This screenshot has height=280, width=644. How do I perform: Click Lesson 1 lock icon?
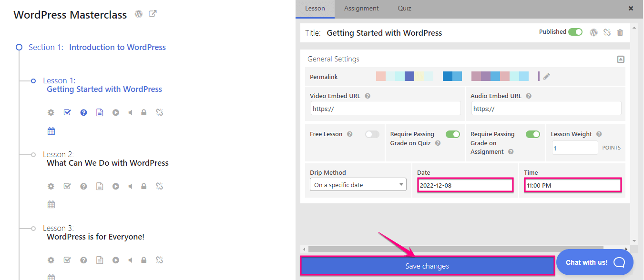pyautogui.click(x=143, y=113)
